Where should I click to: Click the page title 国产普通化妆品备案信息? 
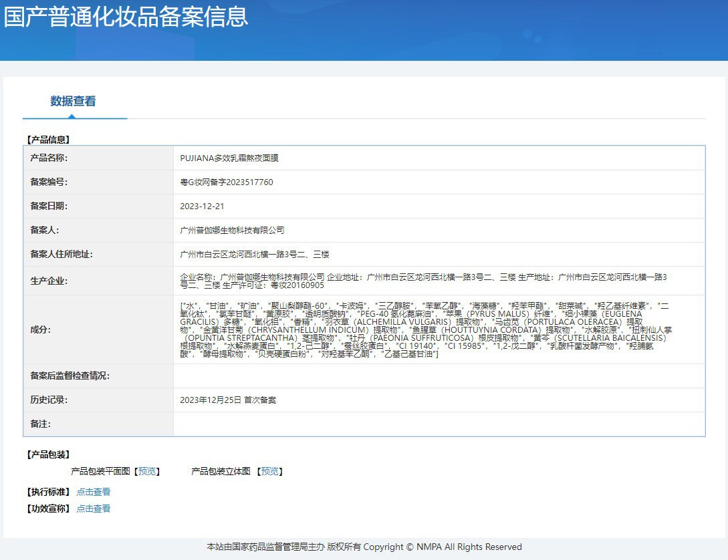pyautogui.click(x=126, y=17)
